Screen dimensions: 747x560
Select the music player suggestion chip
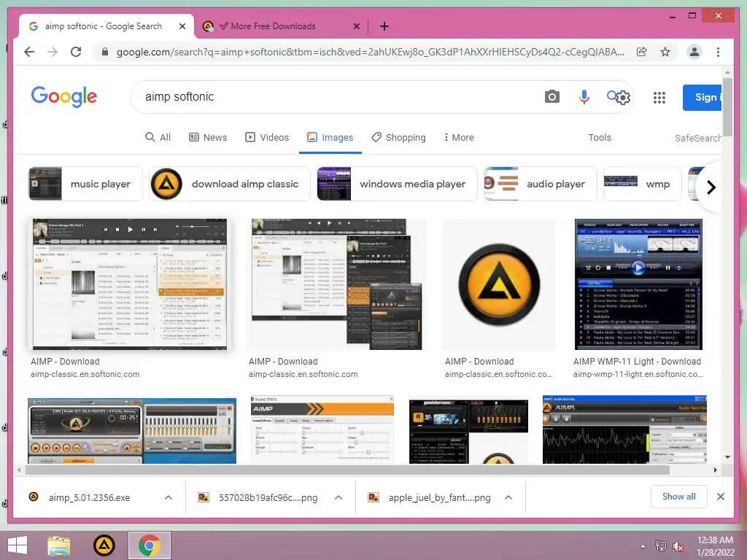tap(85, 184)
